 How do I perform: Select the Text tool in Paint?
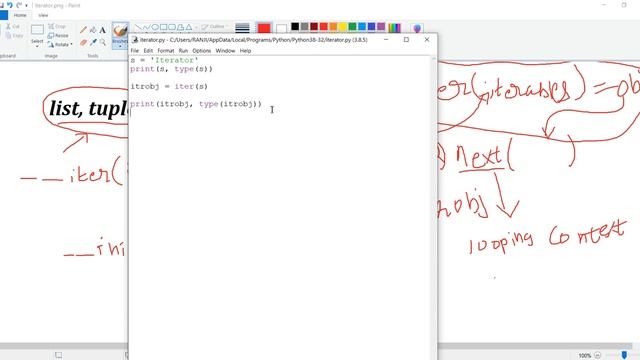(x=102, y=30)
